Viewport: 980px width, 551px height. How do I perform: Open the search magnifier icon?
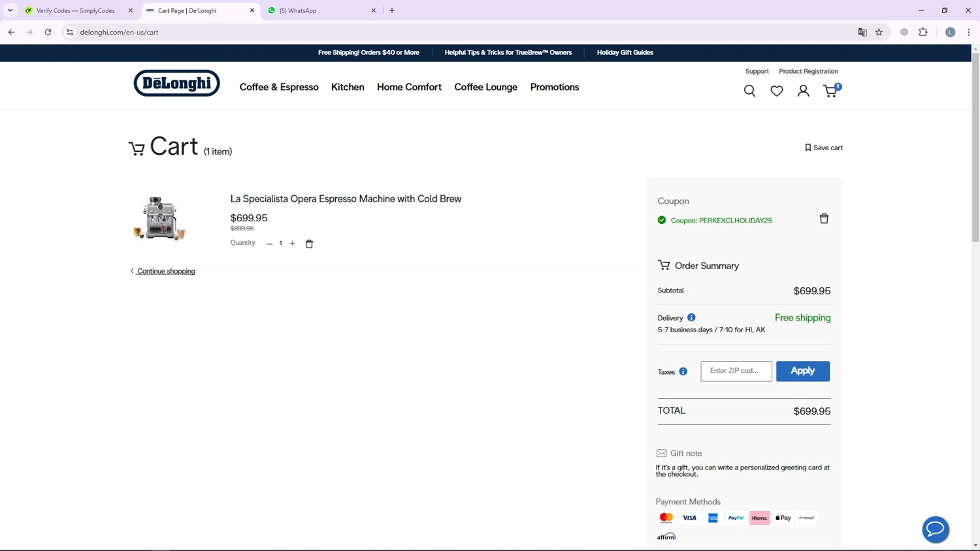tap(749, 91)
